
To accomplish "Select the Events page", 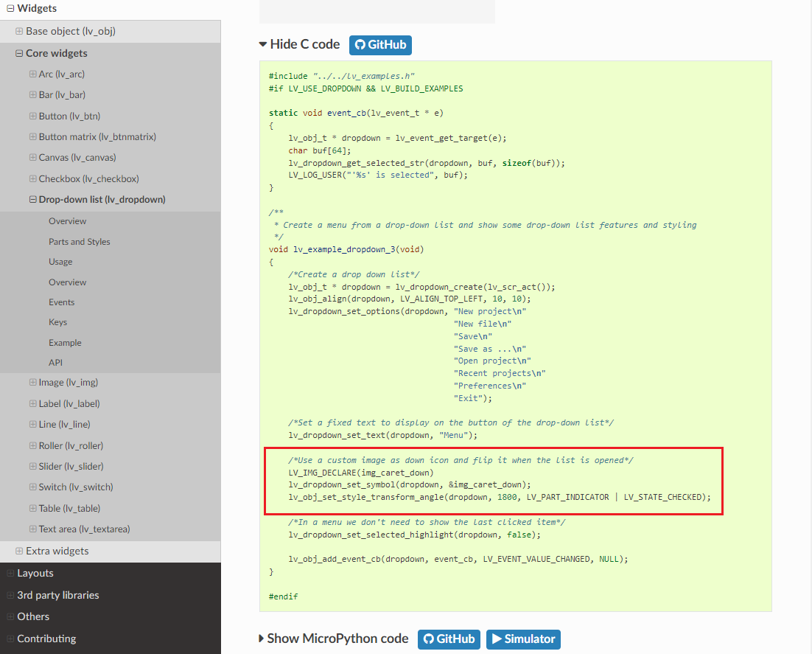I will (x=61, y=302).
